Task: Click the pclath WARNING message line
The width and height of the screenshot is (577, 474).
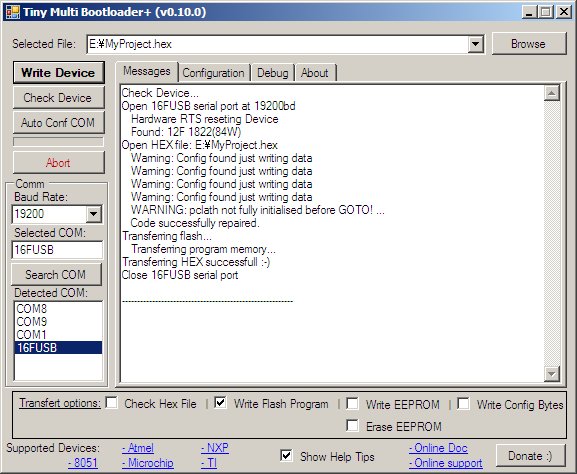Action: 258,210
